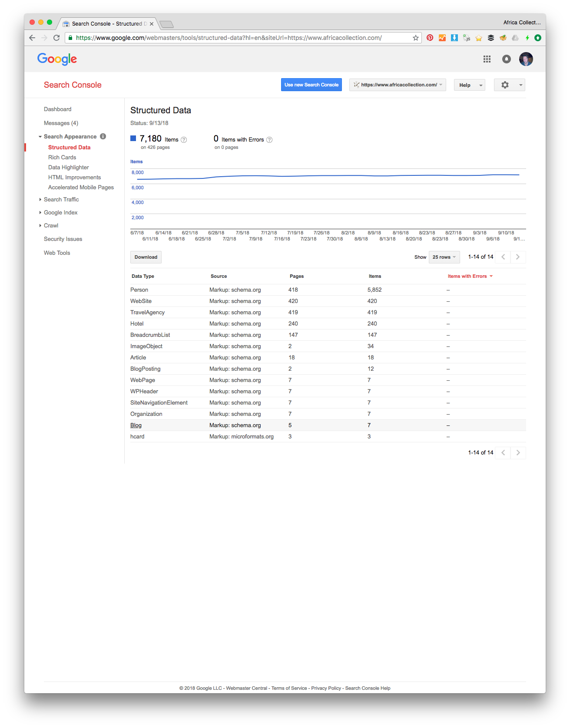Open Web Tools in sidebar
Viewport: 570px width, 728px height.
coord(57,253)
